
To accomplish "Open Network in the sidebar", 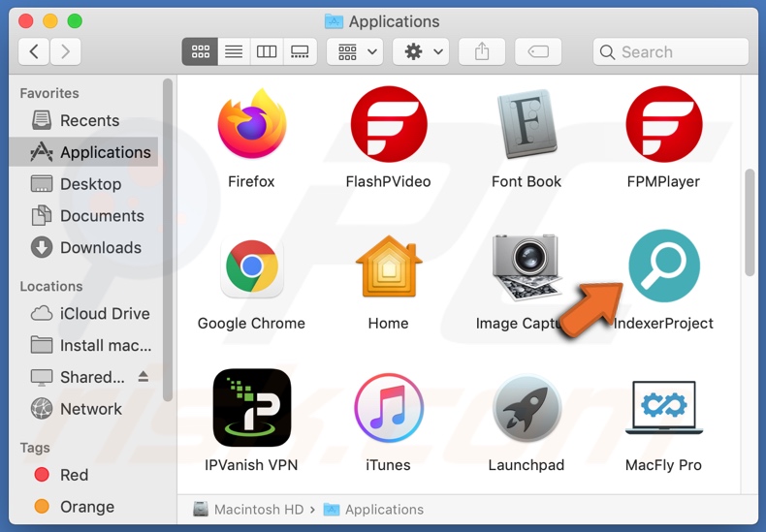I will click(x=83, y=409).
